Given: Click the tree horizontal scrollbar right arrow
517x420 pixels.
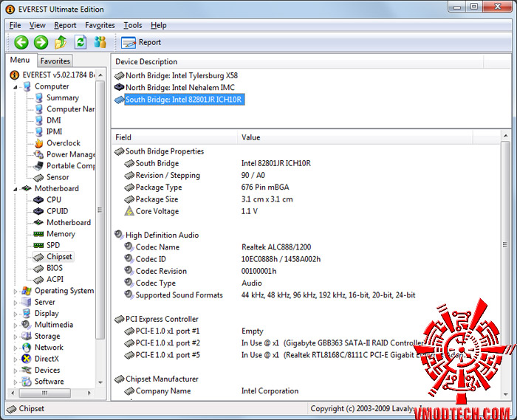Looking at the screenshot, I should [89, 393].
